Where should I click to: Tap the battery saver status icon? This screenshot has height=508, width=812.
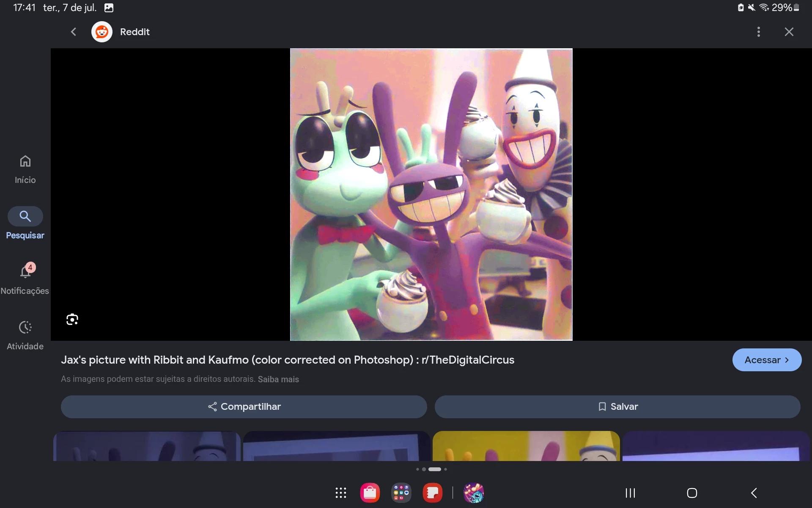click(741, 8)
